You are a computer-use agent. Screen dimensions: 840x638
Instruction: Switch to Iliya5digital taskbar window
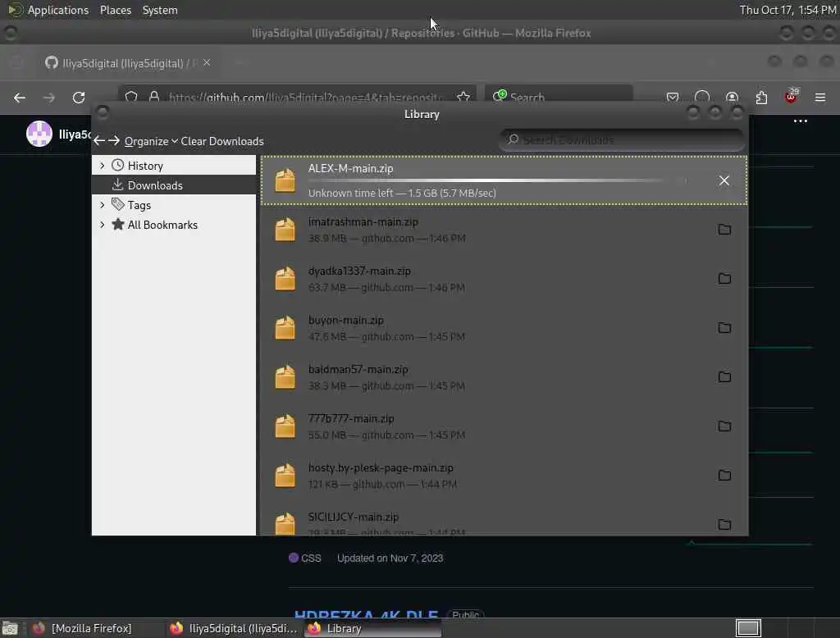click(x=234, y=628)
